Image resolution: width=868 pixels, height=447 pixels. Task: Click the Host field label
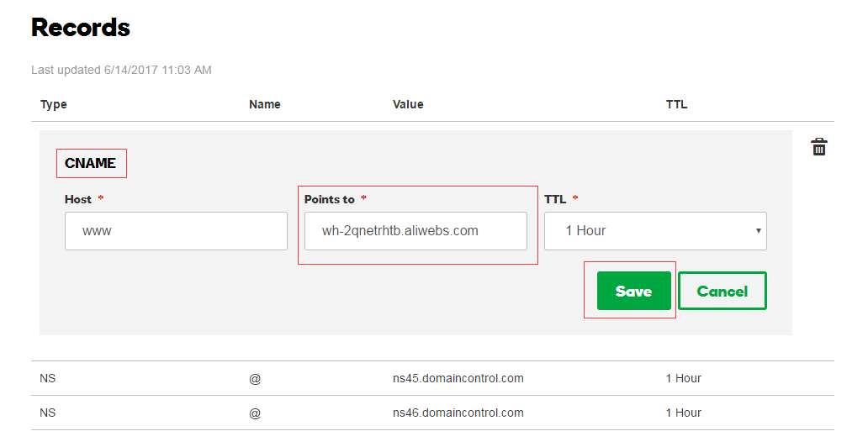click(x=78, y=199)
